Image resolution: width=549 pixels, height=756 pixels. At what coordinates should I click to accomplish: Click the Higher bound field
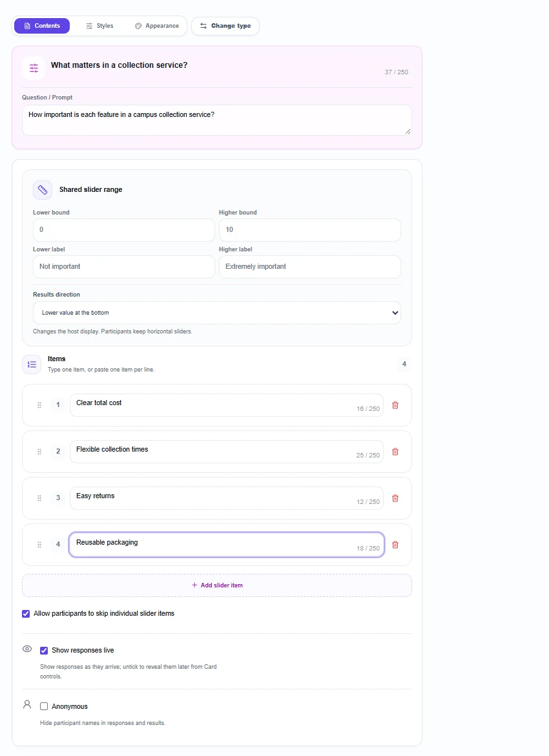click(310, 230)
